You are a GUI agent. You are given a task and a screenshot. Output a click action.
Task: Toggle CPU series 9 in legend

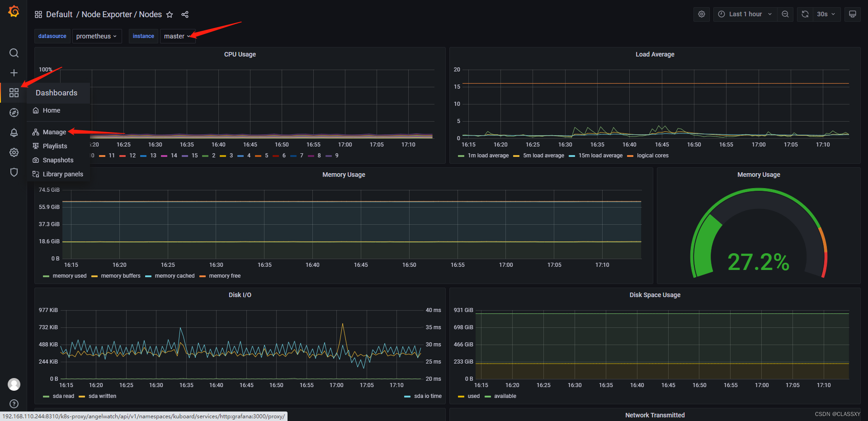click(x=336, y=156)
